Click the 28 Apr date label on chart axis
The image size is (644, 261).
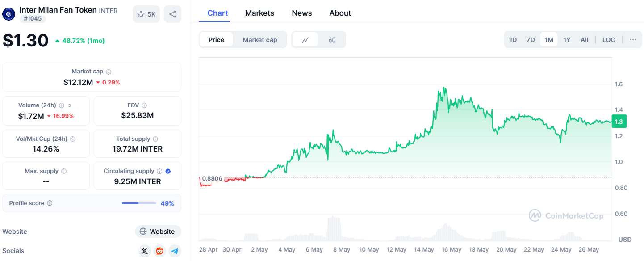coord(208,249)
